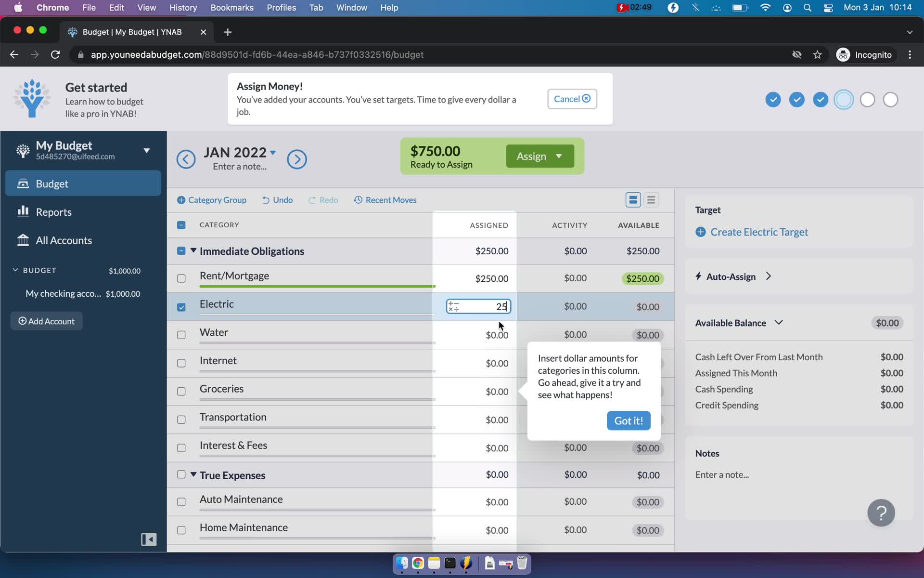Viewport: 924px width, 578px height.
Task: Select the All Accounts sidebar icon
Action: 22,240
